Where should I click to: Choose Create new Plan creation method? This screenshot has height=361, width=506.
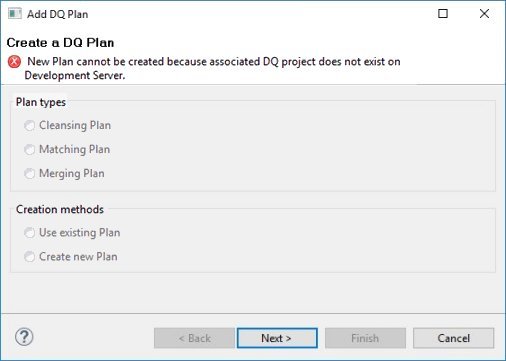[x=29, y=257]
